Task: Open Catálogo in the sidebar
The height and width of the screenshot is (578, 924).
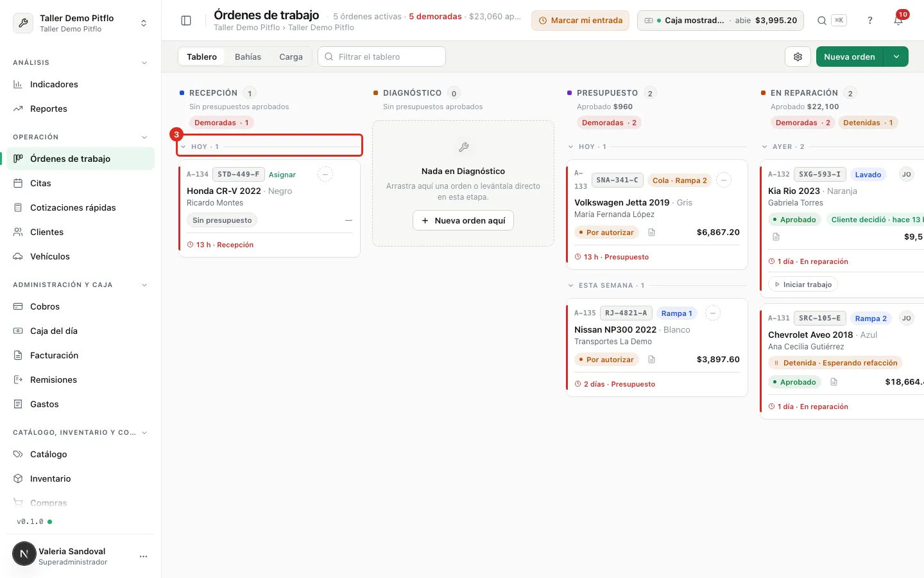Action: tap(80, 454)
